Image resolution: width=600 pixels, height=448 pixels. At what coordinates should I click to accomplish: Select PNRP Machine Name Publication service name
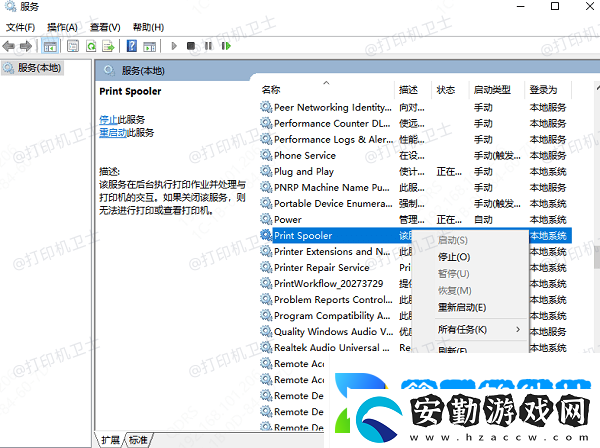331,187
